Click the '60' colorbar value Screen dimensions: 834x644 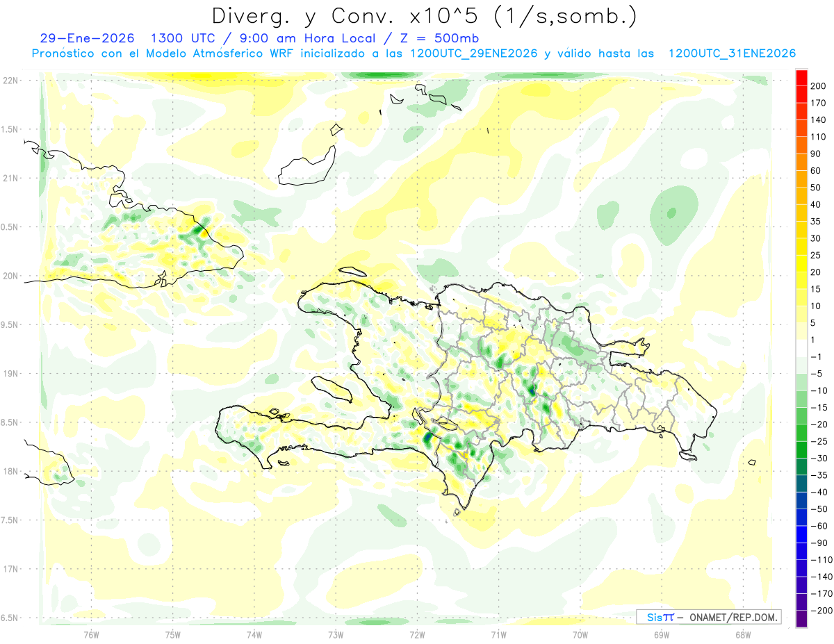pyautogui.click(x=817, y=170)
